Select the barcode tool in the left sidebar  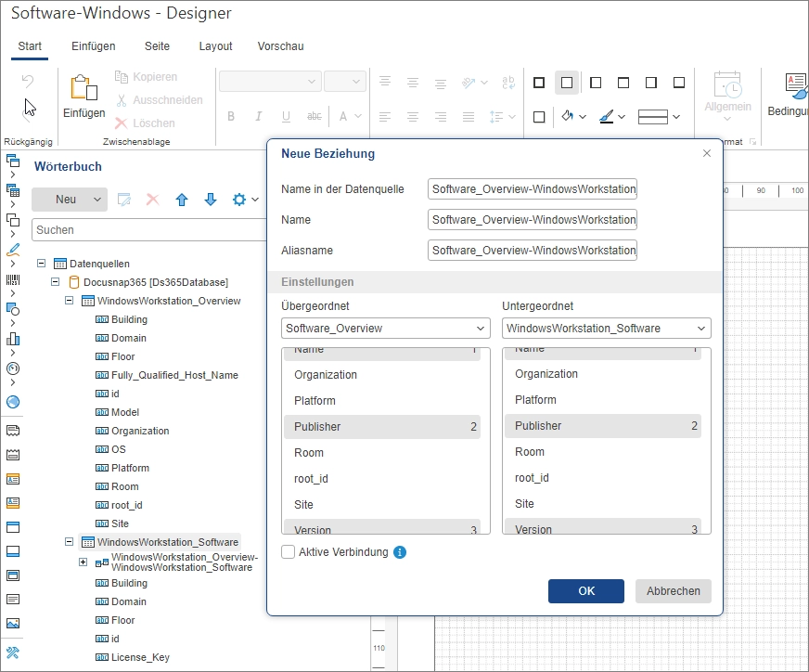pos(13,279)
